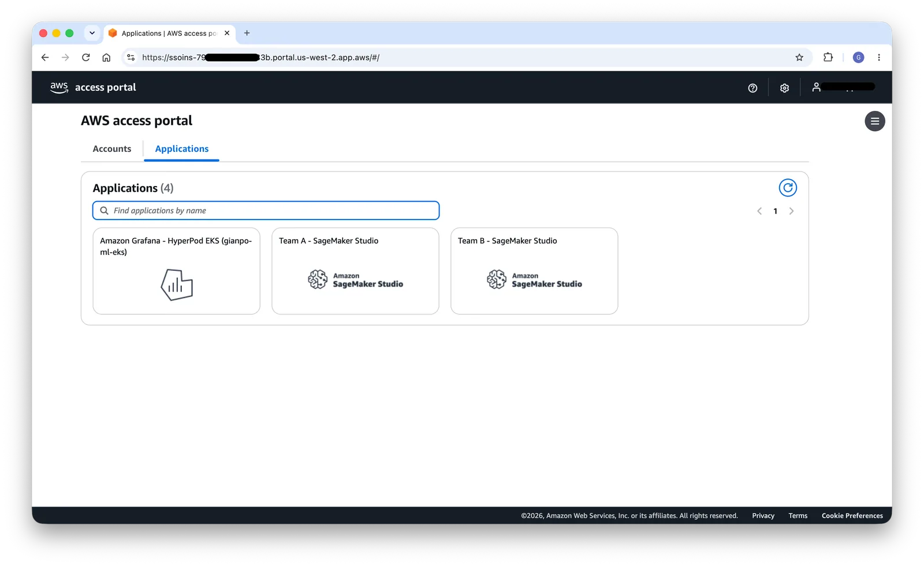Viewport: 924px width, 566px height.
Task: Open the Chrome three-dot menu
Action: point(879,57)
